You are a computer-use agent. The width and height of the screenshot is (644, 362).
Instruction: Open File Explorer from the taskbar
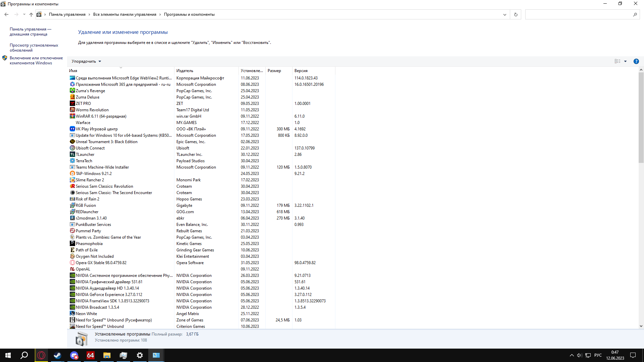[x=107, y=355]
